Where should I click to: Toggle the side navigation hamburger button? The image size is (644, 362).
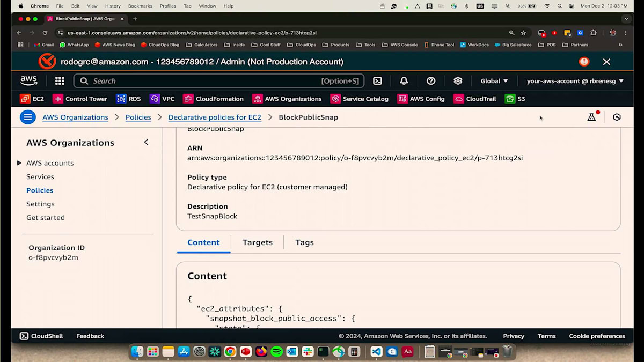(28, 117)
